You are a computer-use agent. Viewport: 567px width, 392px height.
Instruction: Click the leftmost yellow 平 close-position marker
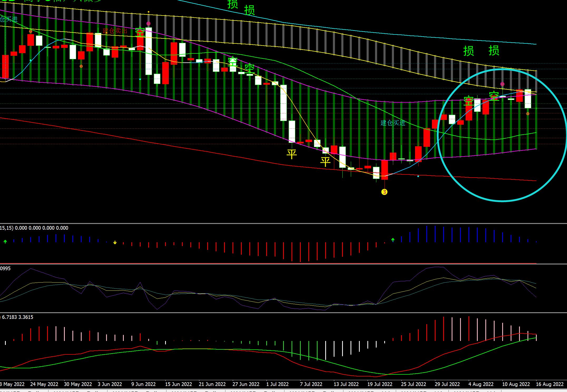tap(292, 154)
